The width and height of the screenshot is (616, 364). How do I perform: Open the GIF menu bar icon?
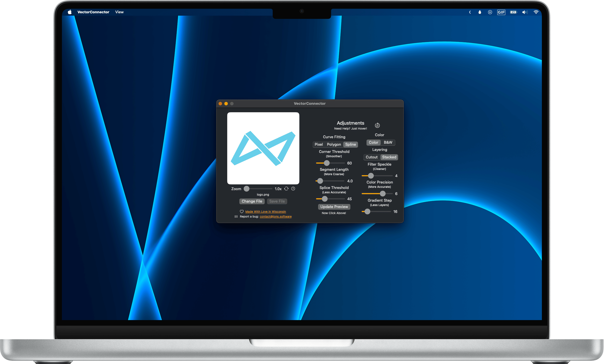[501, 12]
